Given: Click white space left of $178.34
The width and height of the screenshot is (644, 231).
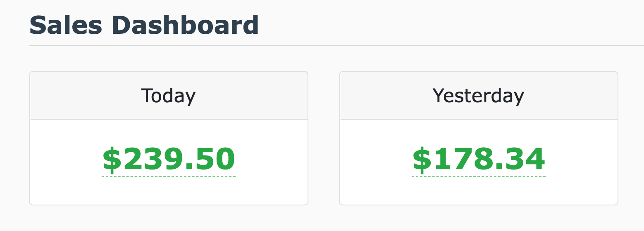Looking at the screenshot, I should [376, 160].
